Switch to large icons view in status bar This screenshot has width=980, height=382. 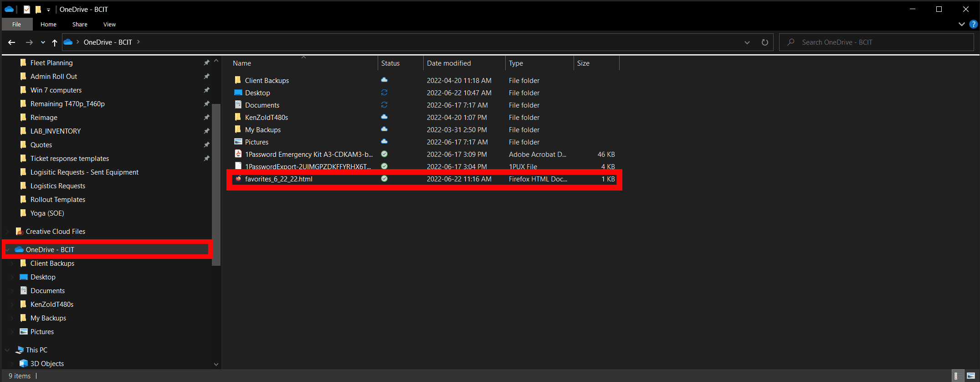971,376
